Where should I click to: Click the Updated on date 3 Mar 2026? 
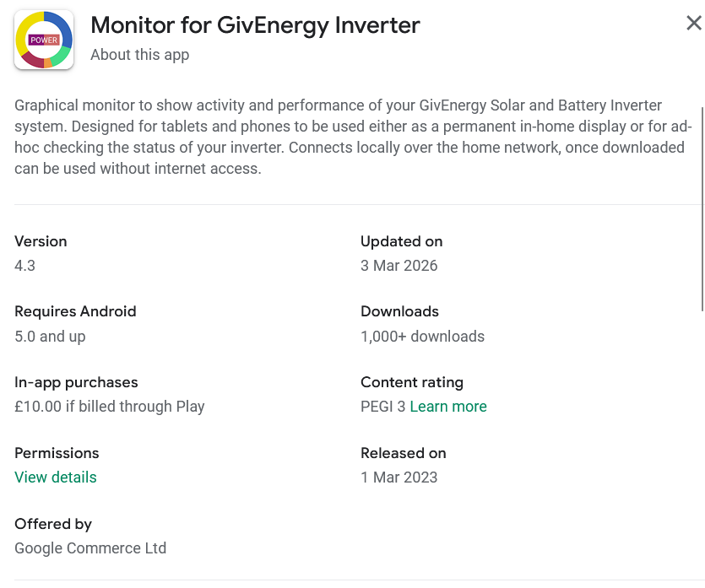pyautogui.click(x=399, y=266)
